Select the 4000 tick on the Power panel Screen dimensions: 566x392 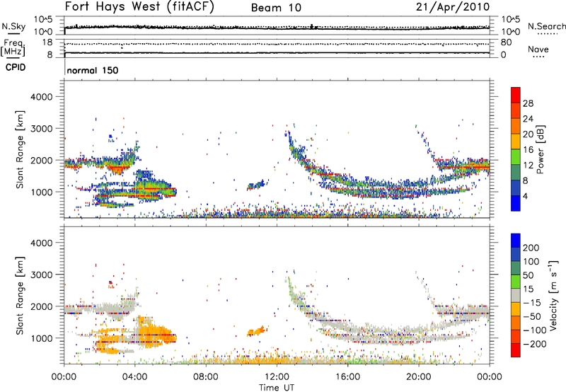41,97
